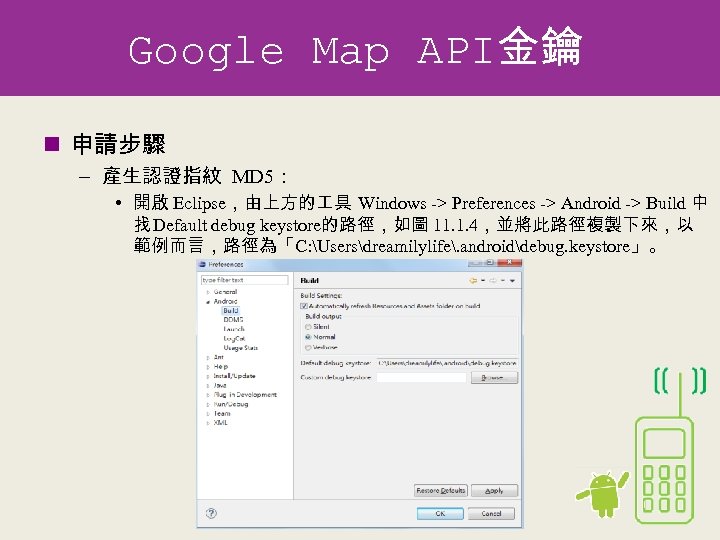
Task: Click the Custom debug keystore input field
Action: (x=422, y=378)
